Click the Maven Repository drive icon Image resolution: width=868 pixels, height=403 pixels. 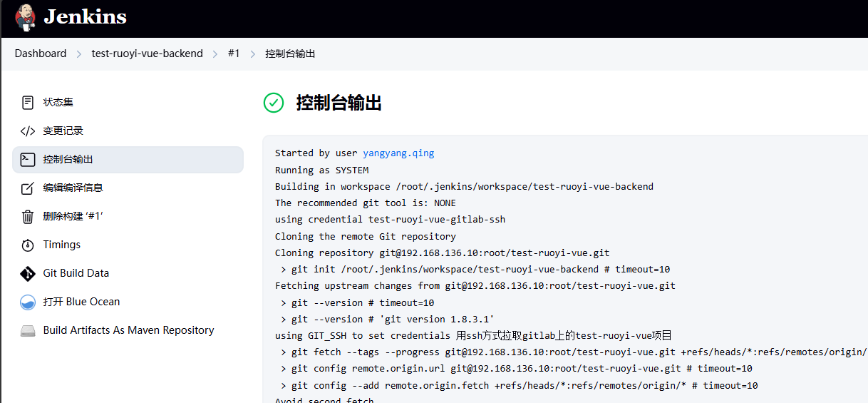28,331
